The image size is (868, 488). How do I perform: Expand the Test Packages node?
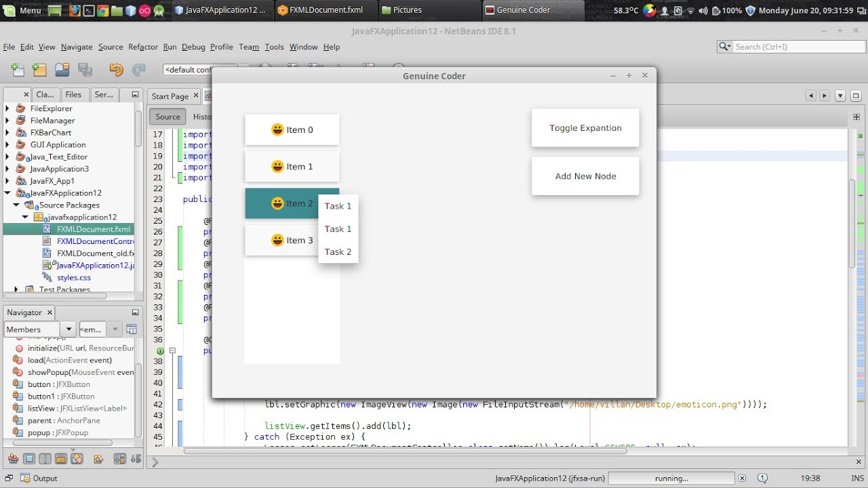[16, 289]
